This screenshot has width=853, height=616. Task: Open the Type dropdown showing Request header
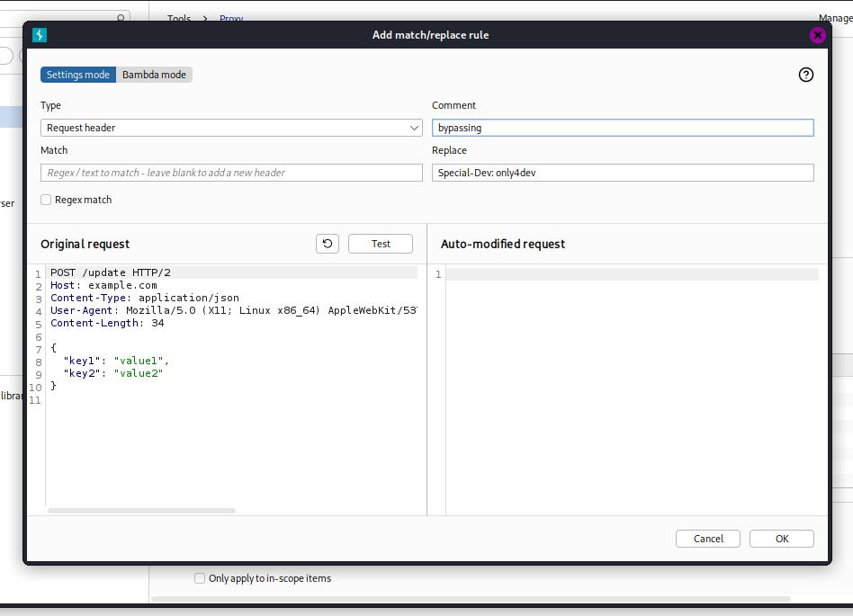(231, 128)
